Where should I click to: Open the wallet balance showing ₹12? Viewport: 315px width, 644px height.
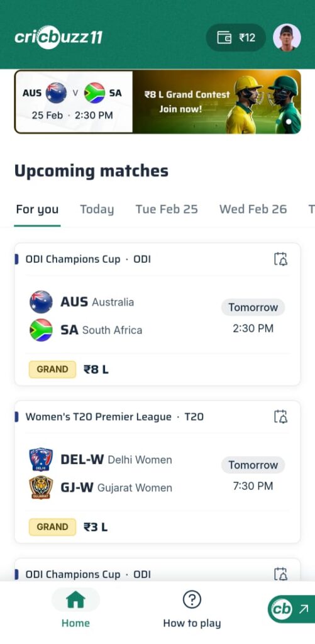pyautogui.click(x=236, y=38)
